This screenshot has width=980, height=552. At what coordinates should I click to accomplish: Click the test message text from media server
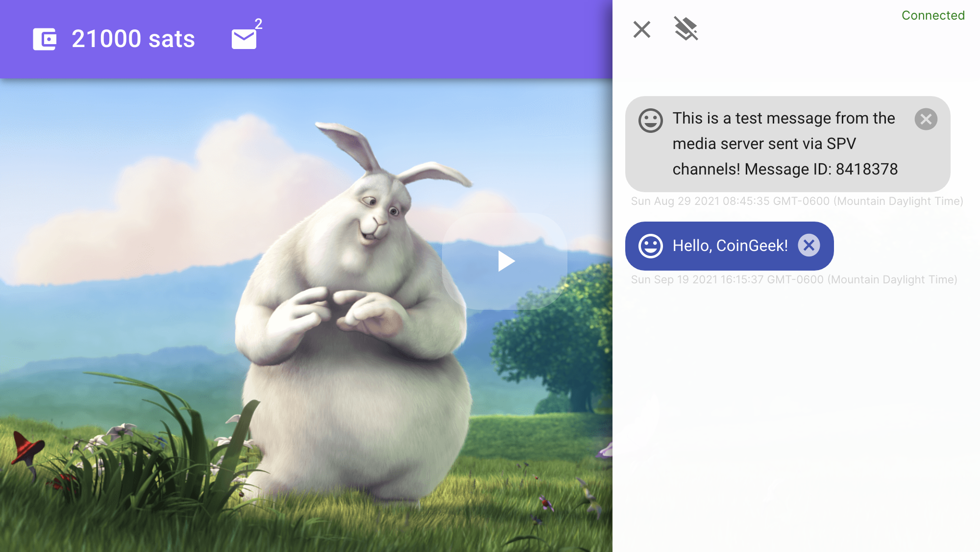(x=785, y=144)
